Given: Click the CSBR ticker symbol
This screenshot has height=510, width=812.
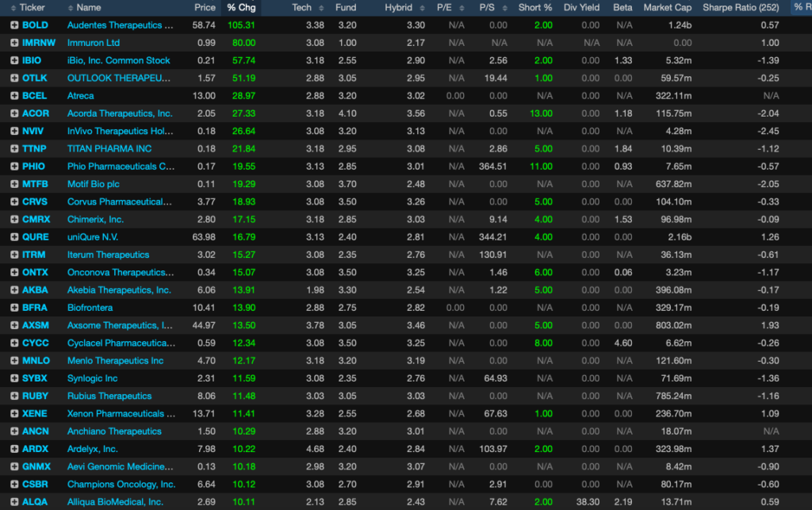Looking at the screenshot, I should (x=35, y=484).
